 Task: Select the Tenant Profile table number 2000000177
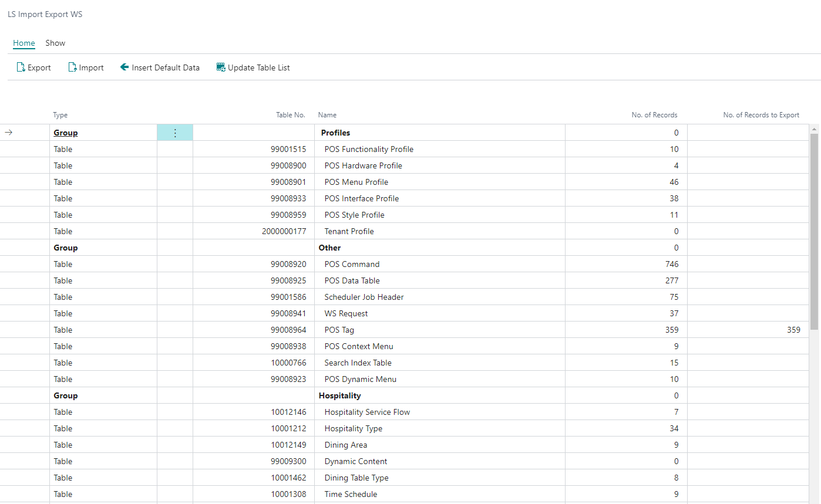(284, 231)
